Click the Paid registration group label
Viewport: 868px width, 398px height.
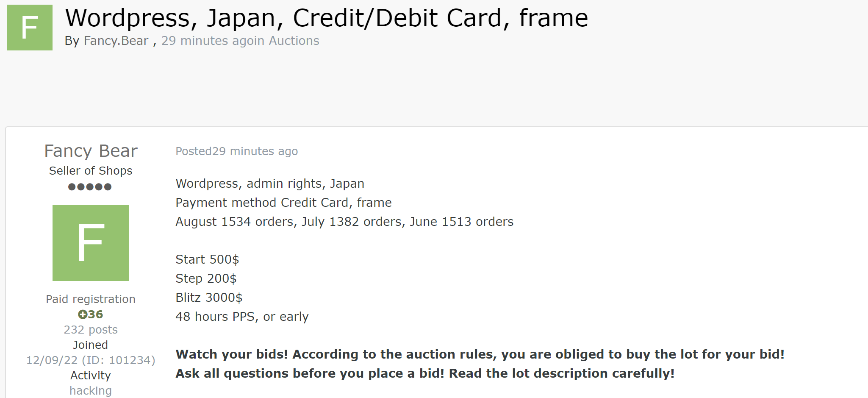(91, 299)
